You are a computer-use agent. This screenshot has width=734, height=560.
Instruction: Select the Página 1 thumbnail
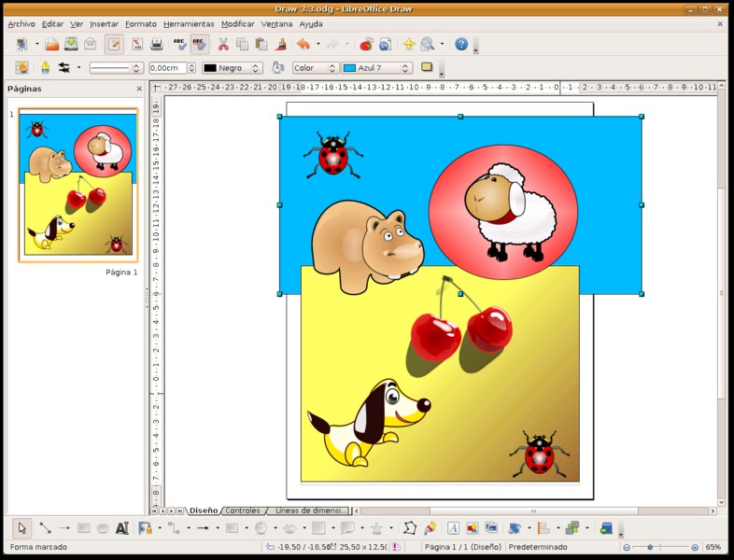click(x=78, y=185)
